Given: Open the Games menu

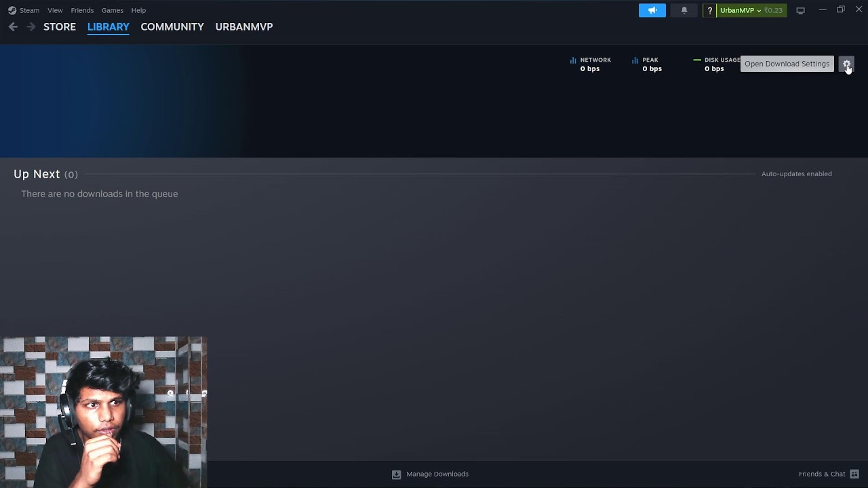Looking at the screenshot, I should coord(113,10).
